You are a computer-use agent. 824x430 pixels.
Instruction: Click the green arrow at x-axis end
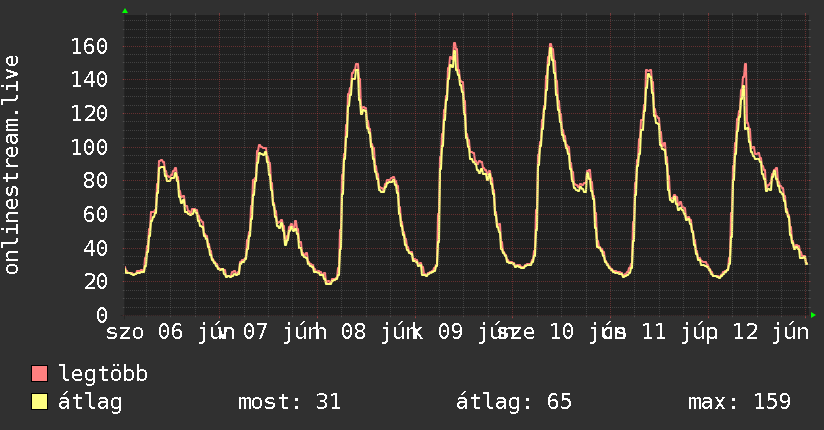tap(813, 315)
